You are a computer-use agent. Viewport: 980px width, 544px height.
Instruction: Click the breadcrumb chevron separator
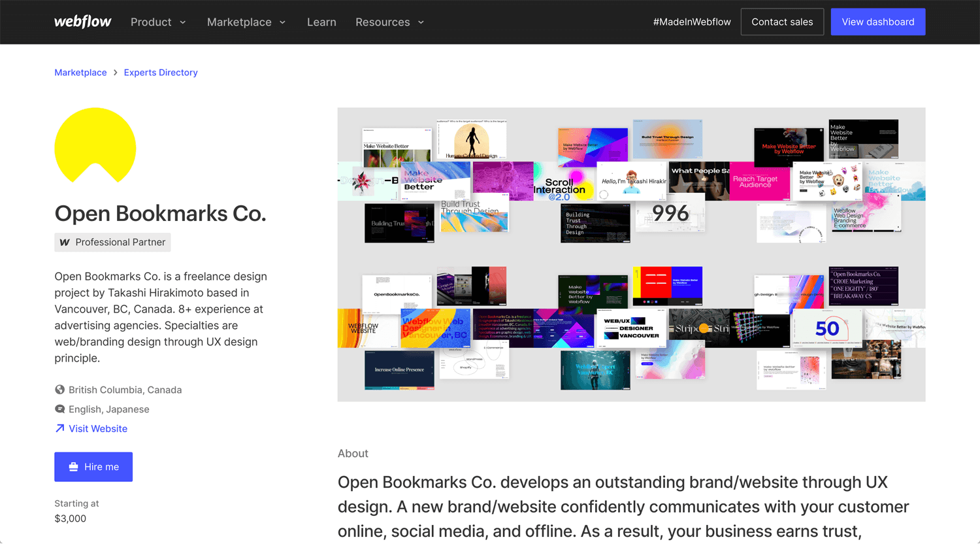click(x=116, y=73)
